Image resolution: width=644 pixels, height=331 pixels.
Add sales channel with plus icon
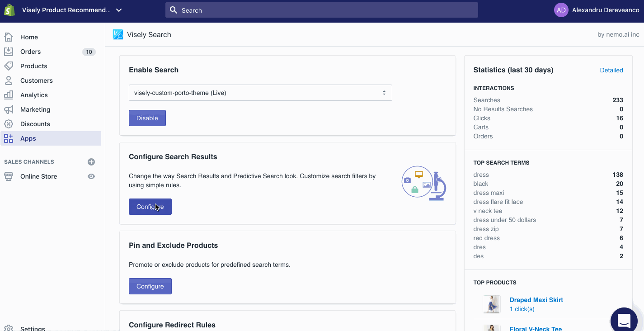tap(91, 162)
